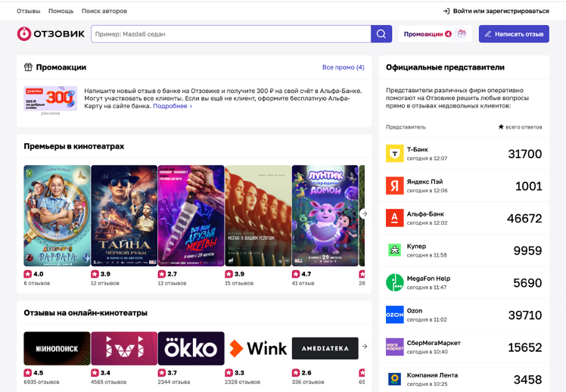Click the Отзовик logo
566x392 pixels.
51,34
